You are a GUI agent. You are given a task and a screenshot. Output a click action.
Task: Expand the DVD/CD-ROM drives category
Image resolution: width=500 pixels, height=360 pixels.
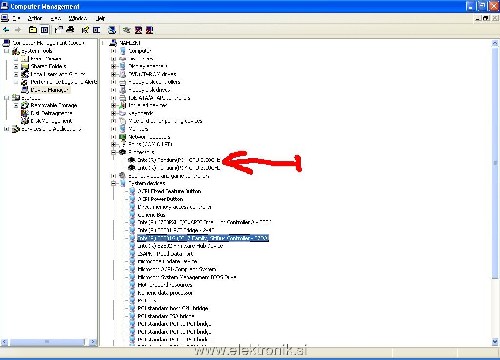pos(114,74)
